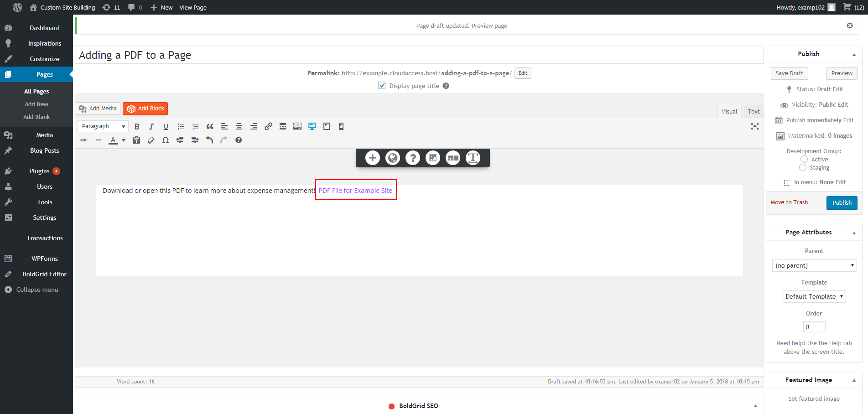Align text to the left
The height and width of the screenshot is (414, 868).
224,127
